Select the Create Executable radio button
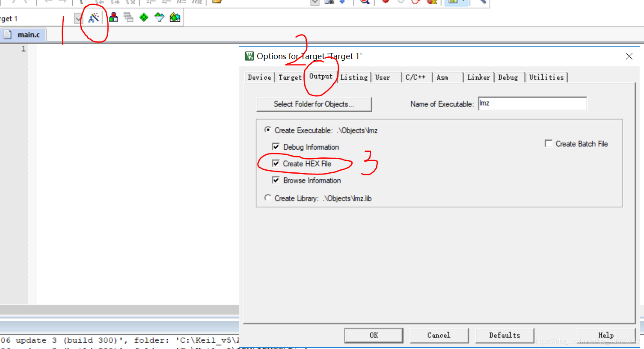This screenshot has height=349, width=644. (x=268, y=130)
